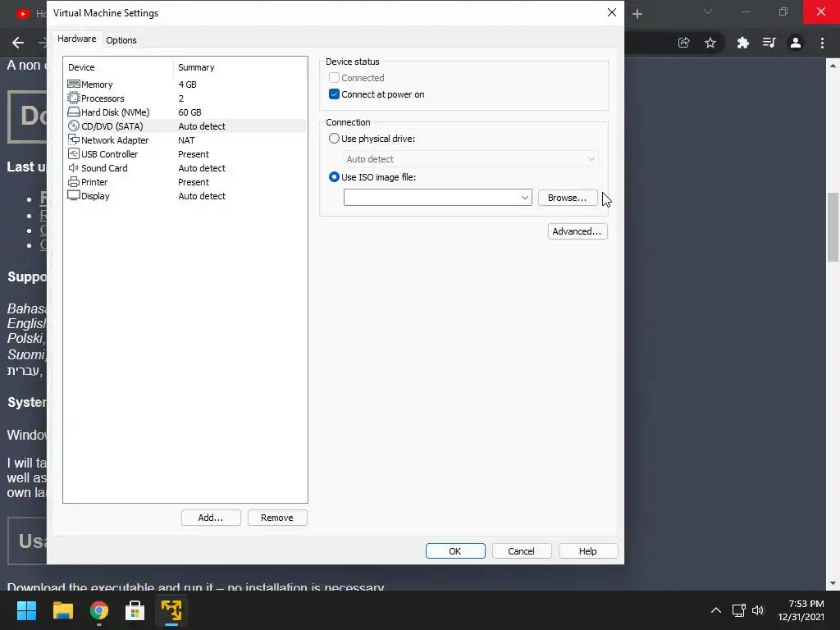Confirm settings with the OK button
This screenshot has width=840, height=630.
point(454,551)
